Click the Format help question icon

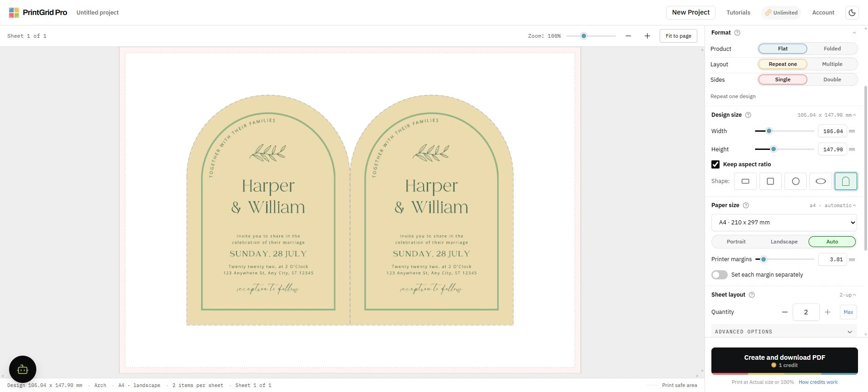click(737, 33)
